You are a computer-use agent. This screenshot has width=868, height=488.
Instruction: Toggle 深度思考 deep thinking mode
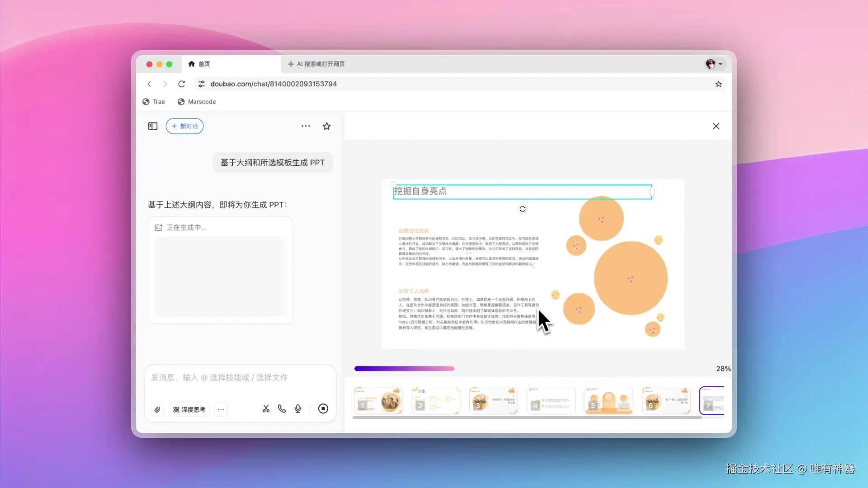pos(189,409)
